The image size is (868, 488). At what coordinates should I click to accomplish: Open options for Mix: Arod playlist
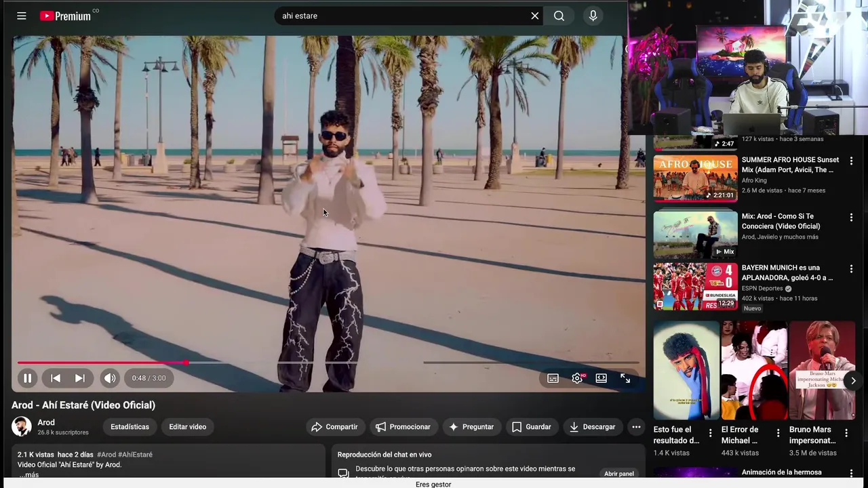tap(851, 218)
